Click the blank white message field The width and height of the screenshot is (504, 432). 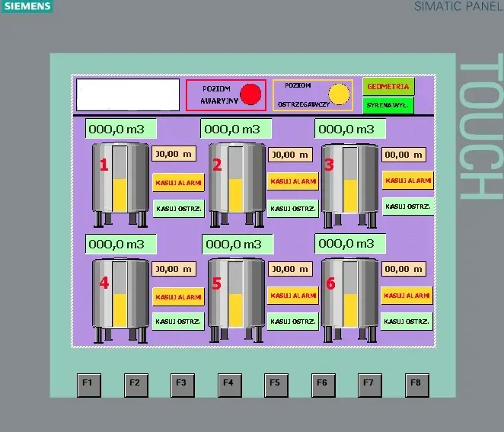click(x=128, y=94)
